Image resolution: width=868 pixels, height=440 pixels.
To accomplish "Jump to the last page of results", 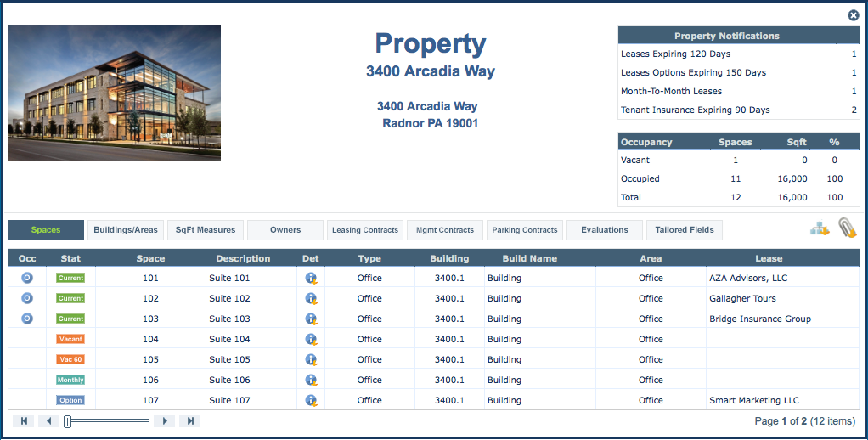I will click(190, 420).
